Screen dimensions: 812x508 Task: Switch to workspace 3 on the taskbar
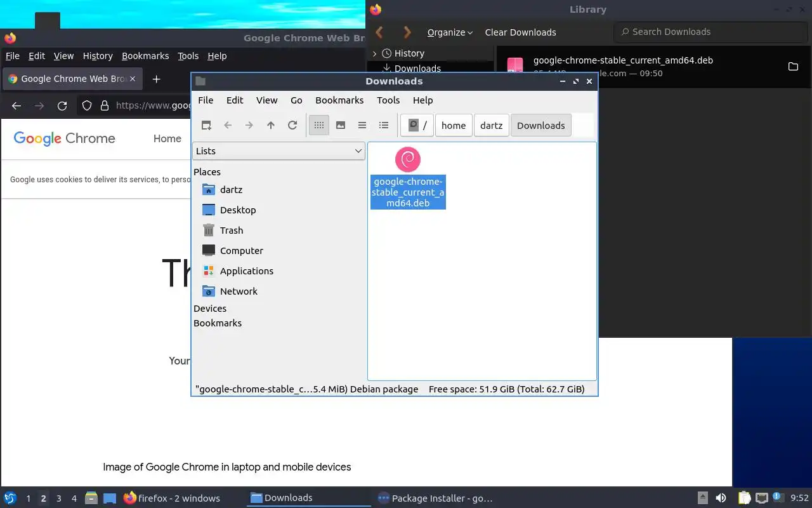tap(59, 498)
